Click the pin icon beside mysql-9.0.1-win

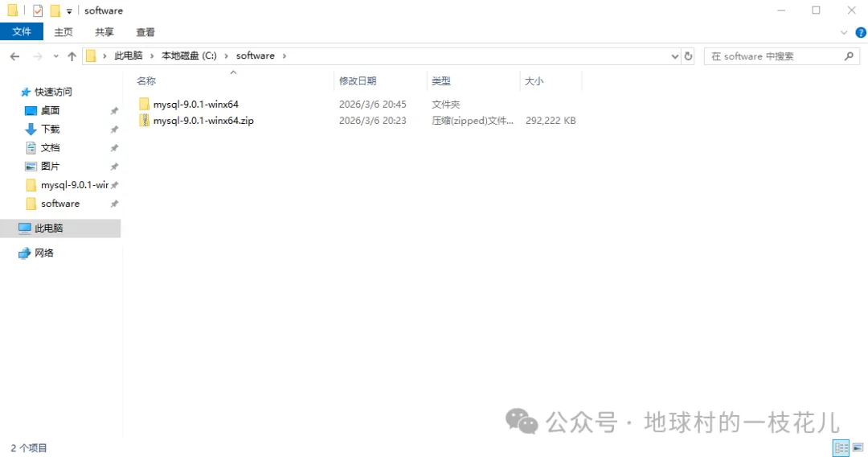[x=114, y=185]
